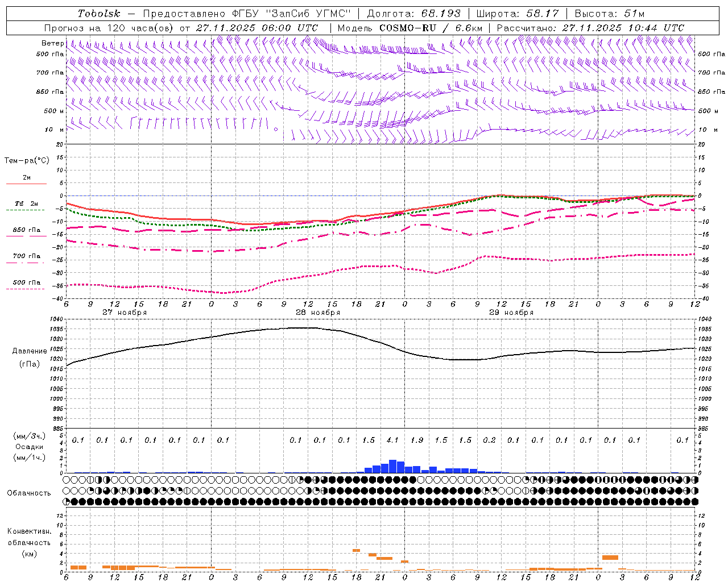The width and height of the screenshot is (728, 582).
Task: Click the solid "2м" temperature legend line
Action: (26, 184)
